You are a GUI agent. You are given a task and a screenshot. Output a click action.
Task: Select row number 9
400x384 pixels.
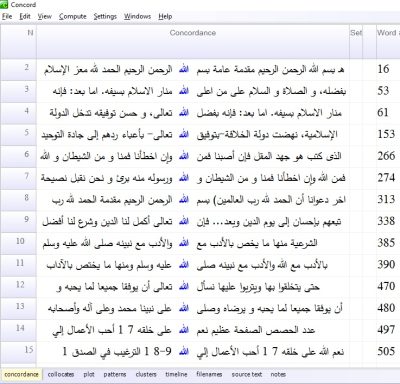click(x=18, y=222)
